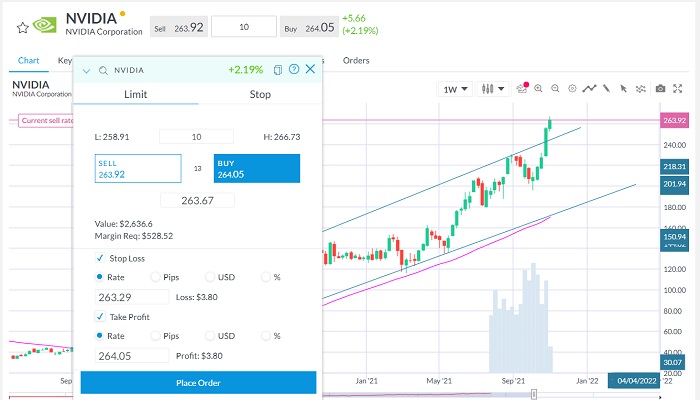
Task: Click the 218.31 price marker
Action: (674, 167)
